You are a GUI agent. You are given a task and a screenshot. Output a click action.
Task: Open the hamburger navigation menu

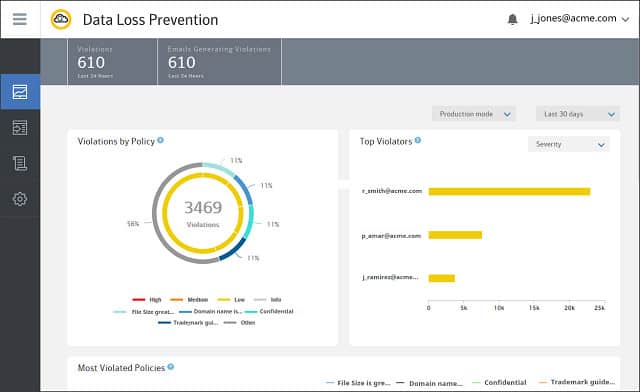(x=20, y=19)
